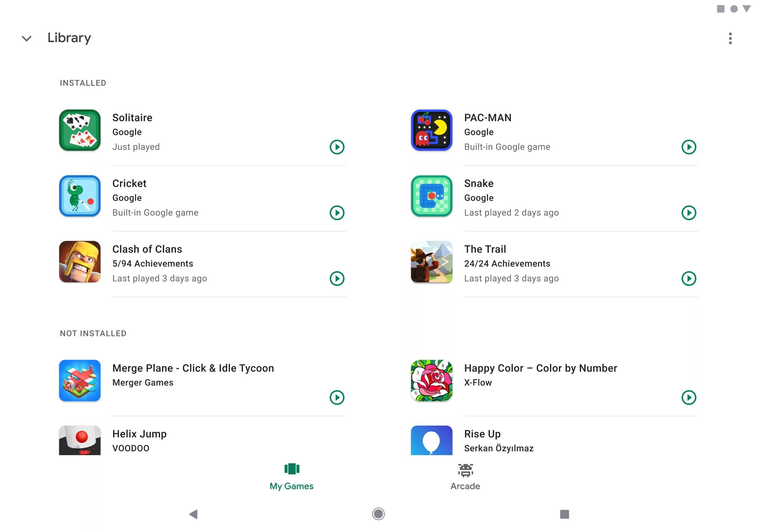This screenshot has height=532, width=757.
Task: Open PAC-MAN app icon
Action: (x=432, y=131)
